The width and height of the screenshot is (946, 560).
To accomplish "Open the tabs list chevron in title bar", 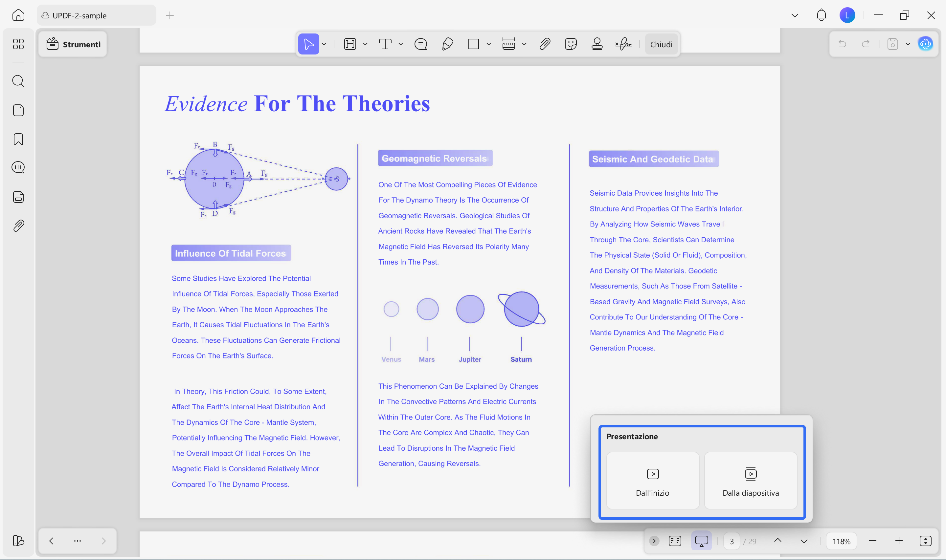I will [x=795, y=15].
